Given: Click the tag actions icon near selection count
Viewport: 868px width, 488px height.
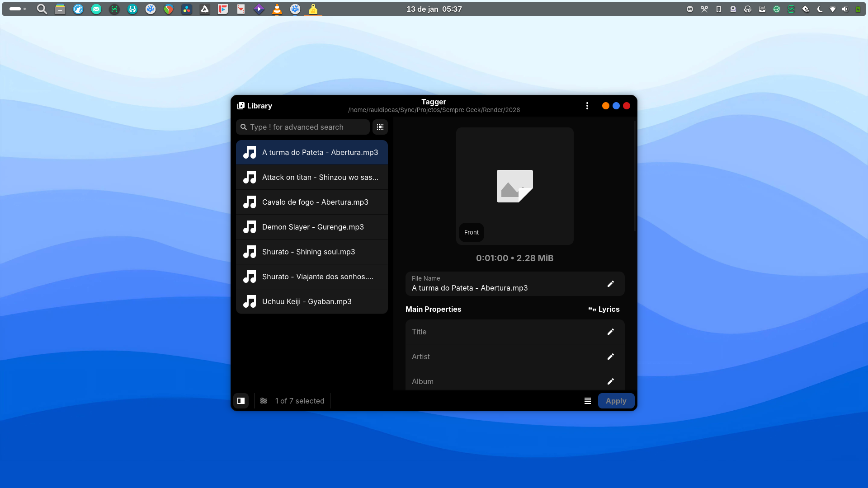Looking at the screenshot, I should pos(264,401).
